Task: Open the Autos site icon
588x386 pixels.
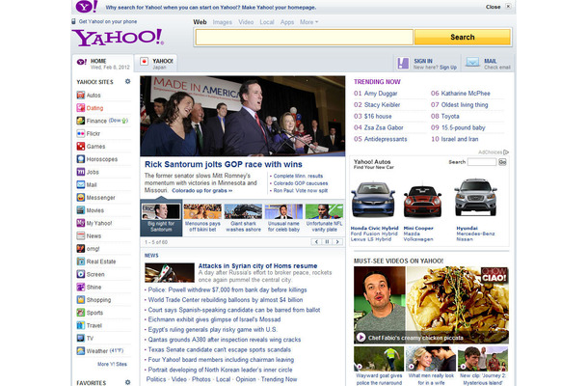Action: [x=81, y=95]
